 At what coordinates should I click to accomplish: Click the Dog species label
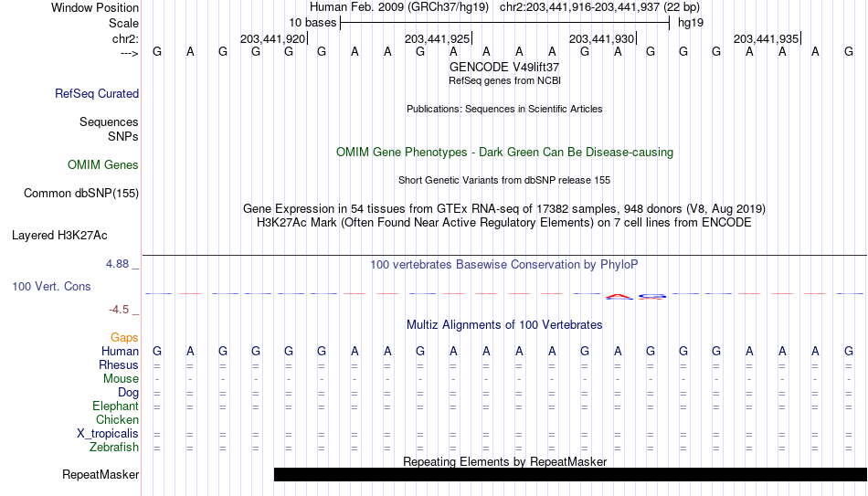pos(128,393)
